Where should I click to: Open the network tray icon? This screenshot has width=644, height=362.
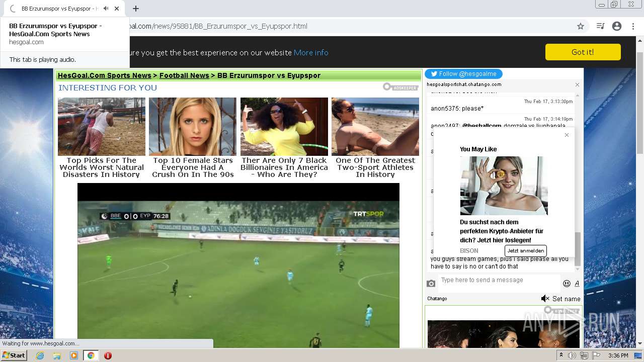pos(584,355)
